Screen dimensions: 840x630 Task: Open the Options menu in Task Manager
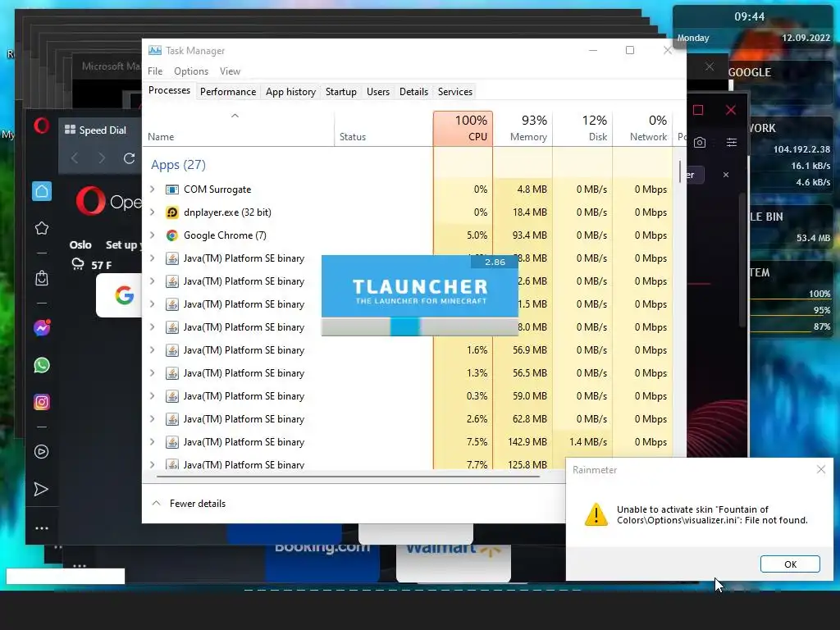tap(190, 71)
